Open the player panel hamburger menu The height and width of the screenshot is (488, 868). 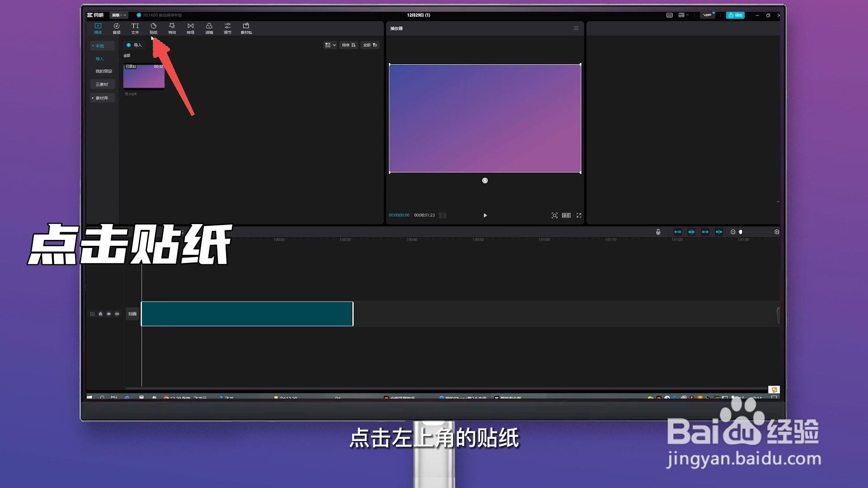(576, 28)
